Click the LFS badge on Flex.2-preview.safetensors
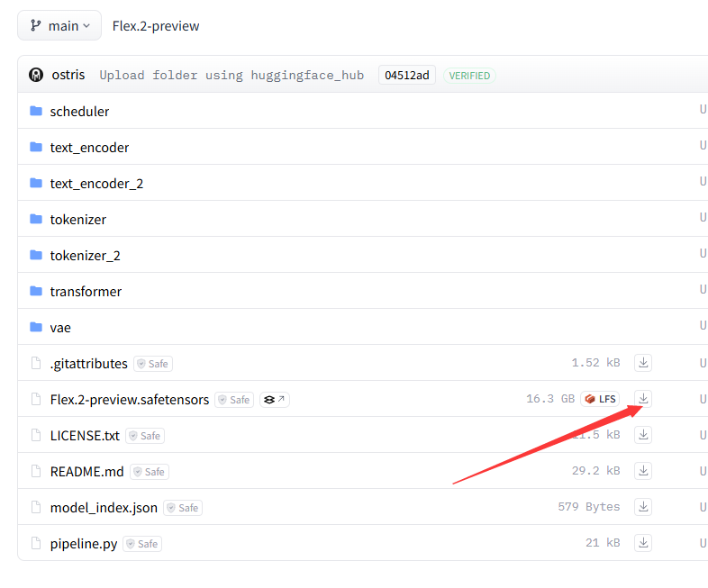Image resolution: width=708 pixels, height=588 pixels. 600,399
